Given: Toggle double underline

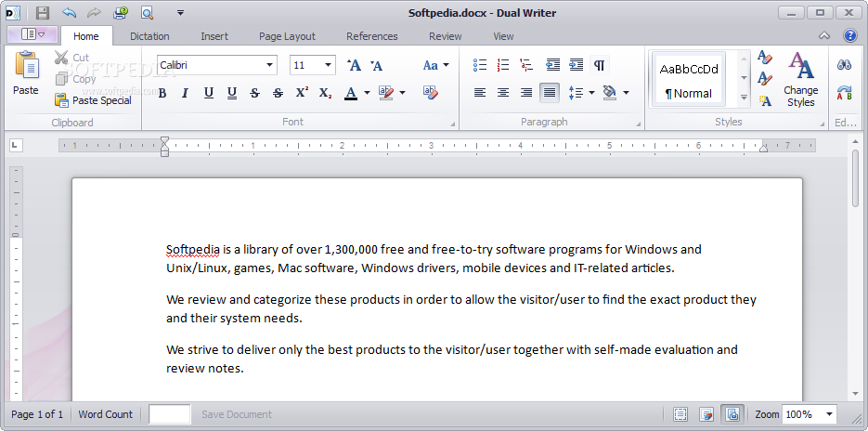Looking at the screenshot, I should click(x=232, y=93).
